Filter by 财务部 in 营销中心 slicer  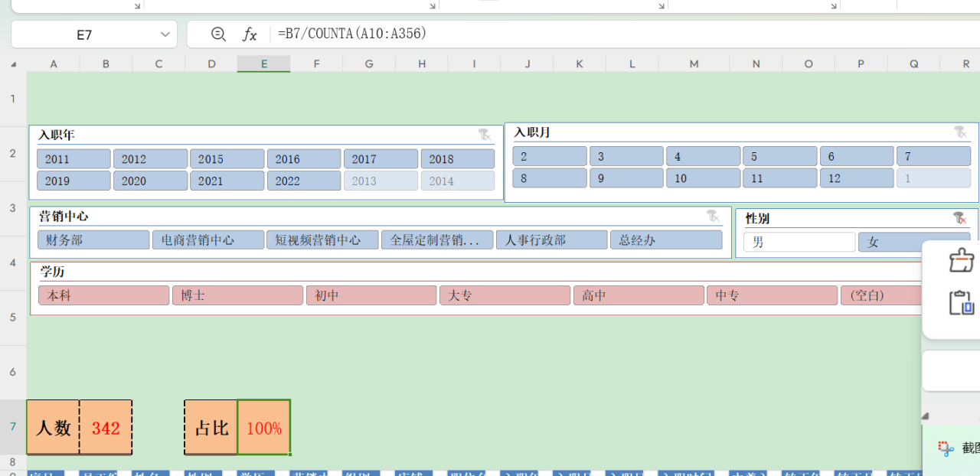coord(93,240)
